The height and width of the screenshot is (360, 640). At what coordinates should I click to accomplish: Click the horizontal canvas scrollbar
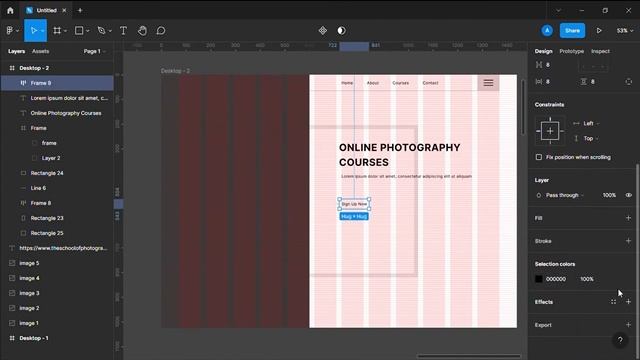click(469, 356)
